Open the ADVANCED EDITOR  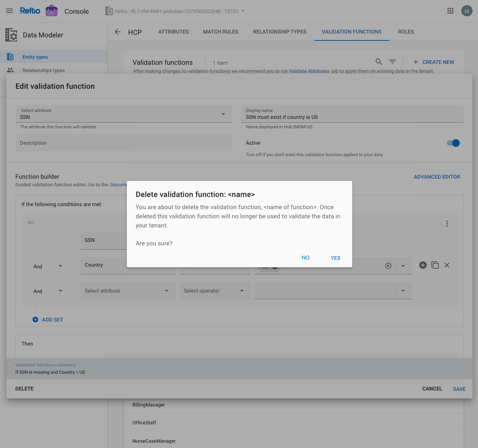(x=437, y=177)
